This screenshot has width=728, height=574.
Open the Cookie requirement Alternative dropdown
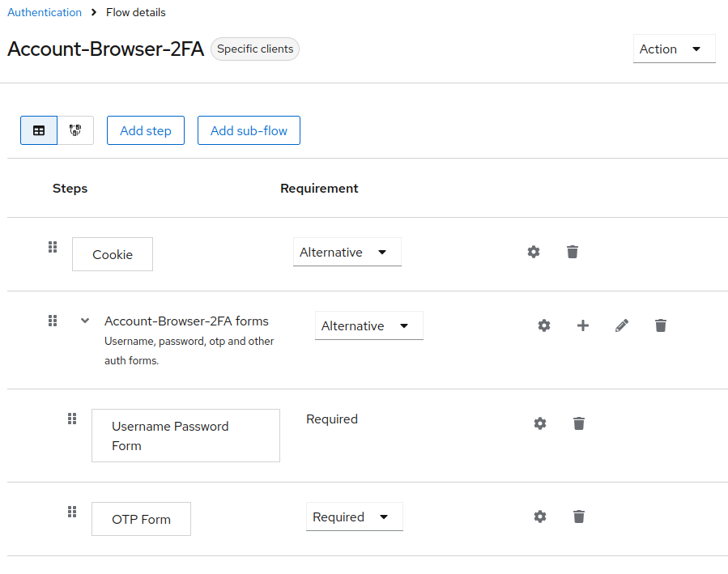click(x=347, y=252)
